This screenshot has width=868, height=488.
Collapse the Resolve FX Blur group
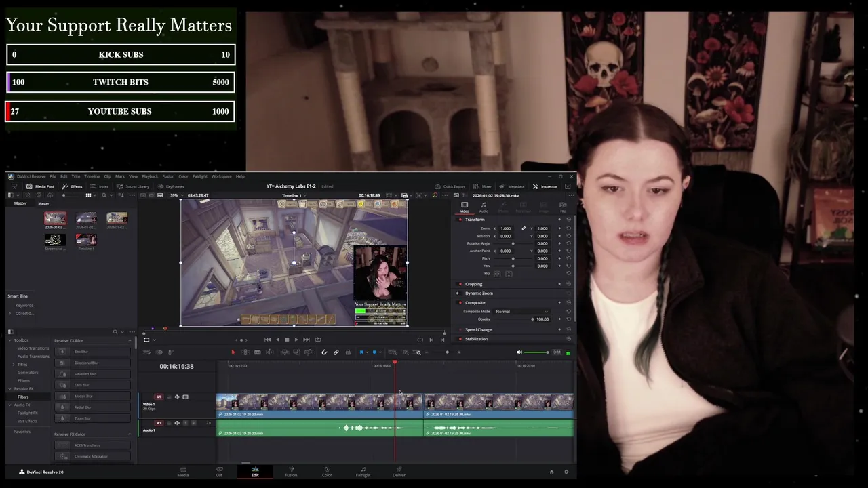pyautogui.click(x=130, y=340)
